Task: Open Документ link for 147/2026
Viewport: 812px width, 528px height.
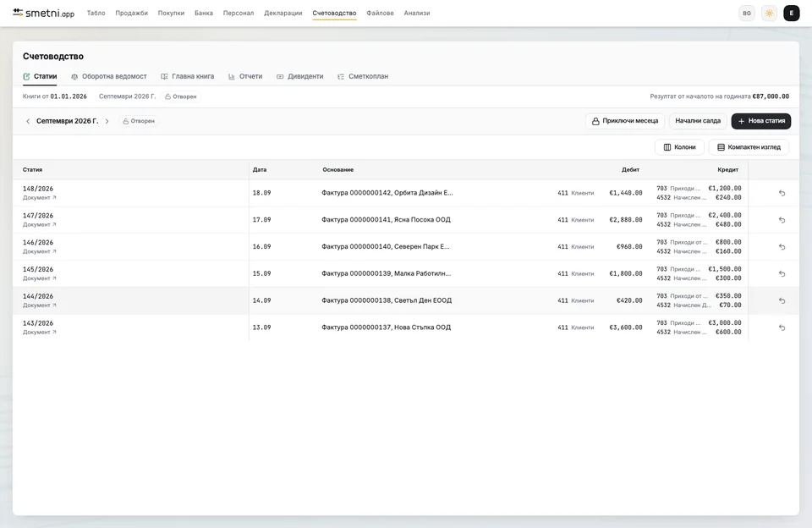Action: tap(40, 225)
